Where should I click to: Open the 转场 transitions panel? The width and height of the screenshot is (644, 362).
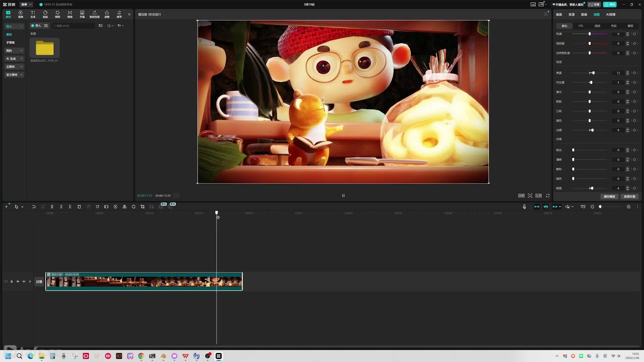tap(70, 14)
